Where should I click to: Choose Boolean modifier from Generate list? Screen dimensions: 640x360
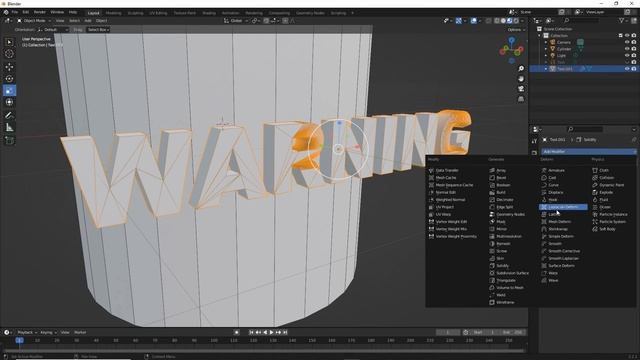(x=503, y=185)
